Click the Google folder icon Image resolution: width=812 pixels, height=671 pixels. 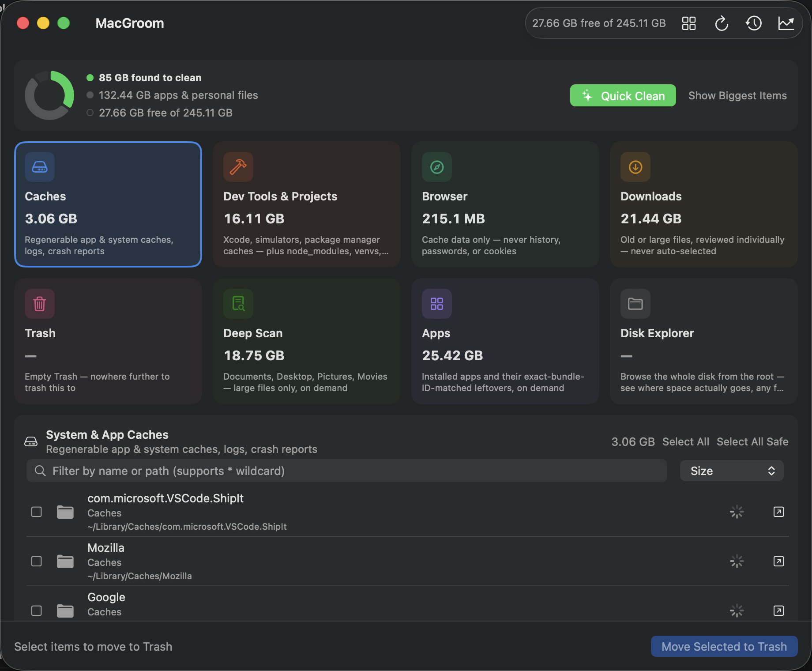(65, 611)
